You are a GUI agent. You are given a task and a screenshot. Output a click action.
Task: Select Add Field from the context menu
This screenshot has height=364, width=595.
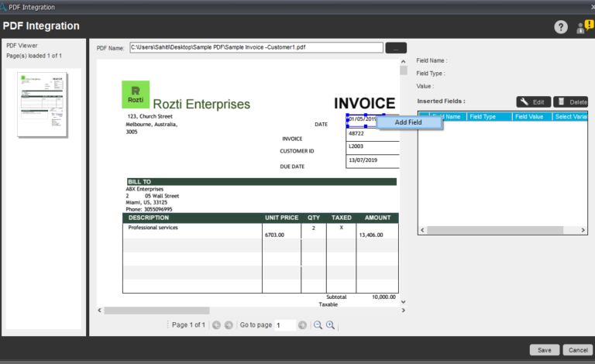point(408,122)
